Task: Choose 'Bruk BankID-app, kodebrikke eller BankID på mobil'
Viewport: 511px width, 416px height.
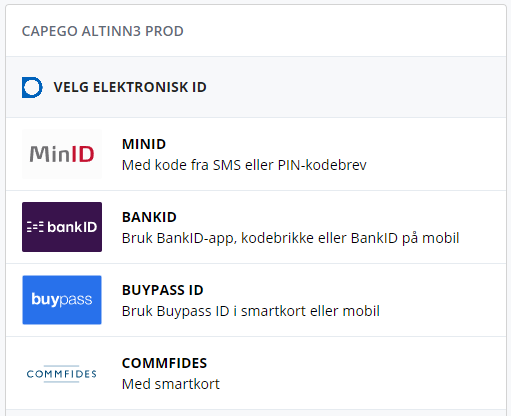Action: [291, 238]
